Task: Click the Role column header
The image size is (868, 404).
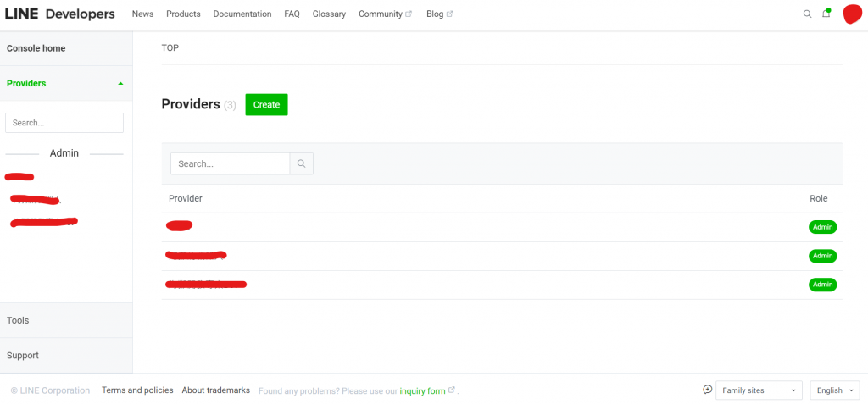Action: (818, 199)
